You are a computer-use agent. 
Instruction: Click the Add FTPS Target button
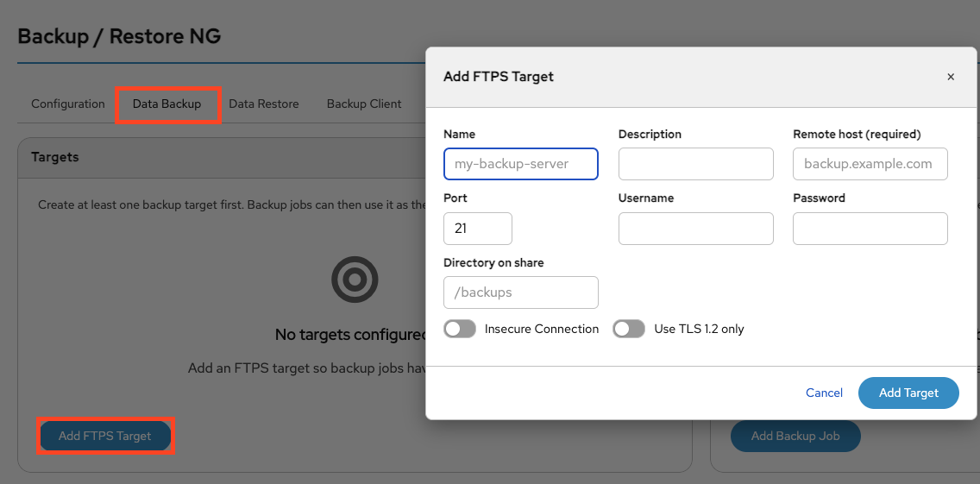tap(105, 436)
